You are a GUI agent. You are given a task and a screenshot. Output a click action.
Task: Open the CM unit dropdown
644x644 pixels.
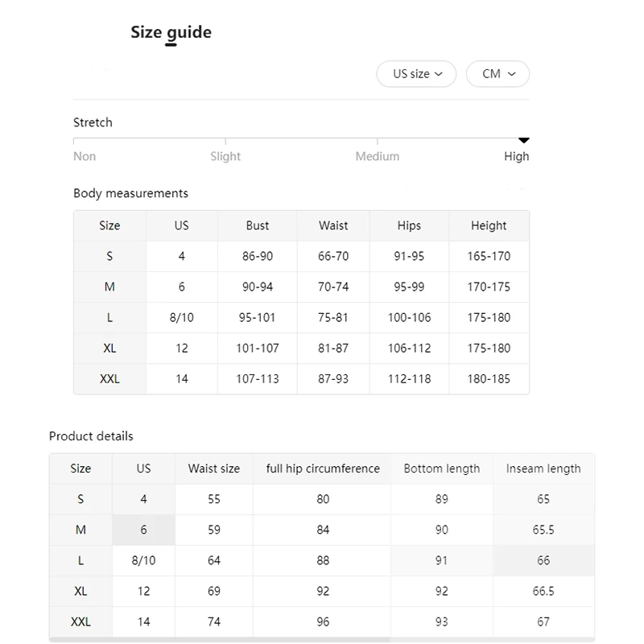click(x=497, y=74)
